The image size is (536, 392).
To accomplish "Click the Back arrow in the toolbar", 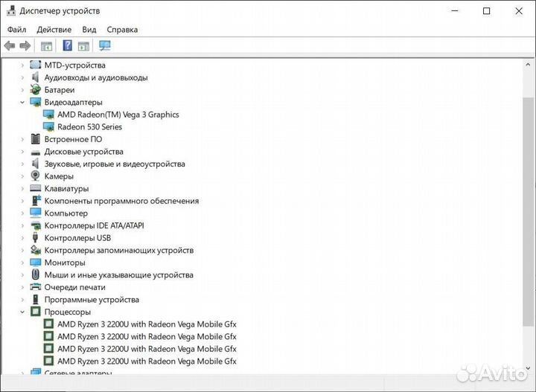I will pos(10,45).
